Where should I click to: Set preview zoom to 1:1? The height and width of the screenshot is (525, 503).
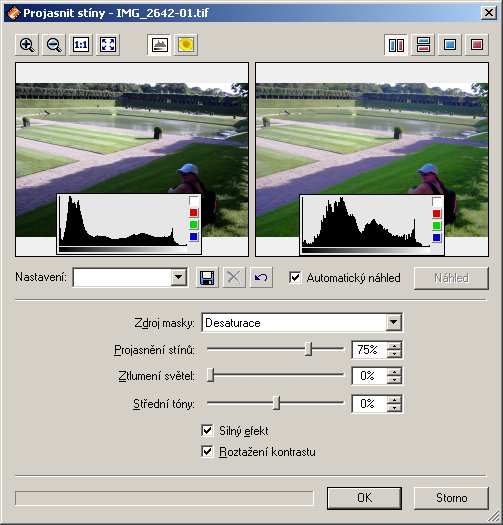pos(81,45)
